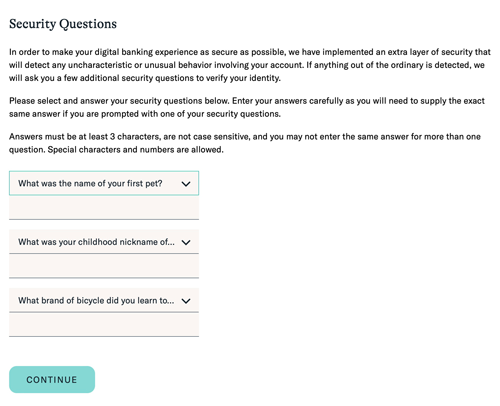
Task: Click the line starting 'Answers must be at least 3 characters'
Action: (x=245, y=137)
